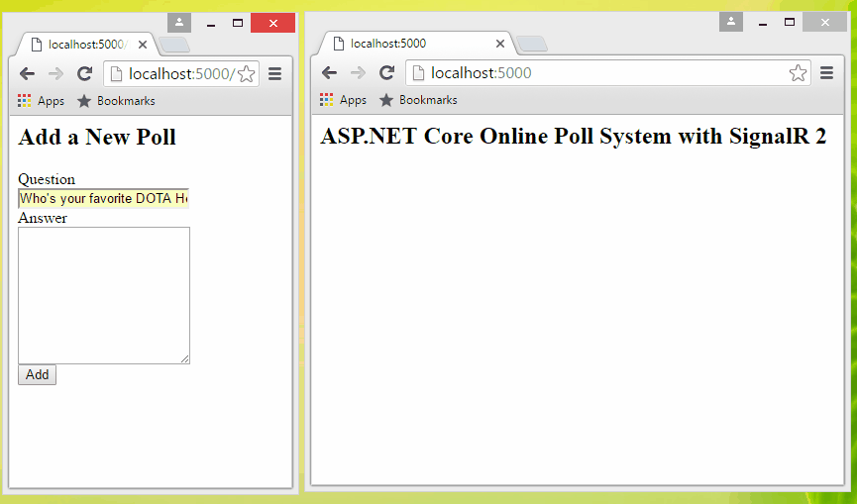This screenshot has height=504, width=857.
Task: Select the localhost:5000/ tab in left window
Action: pos(87,45)
